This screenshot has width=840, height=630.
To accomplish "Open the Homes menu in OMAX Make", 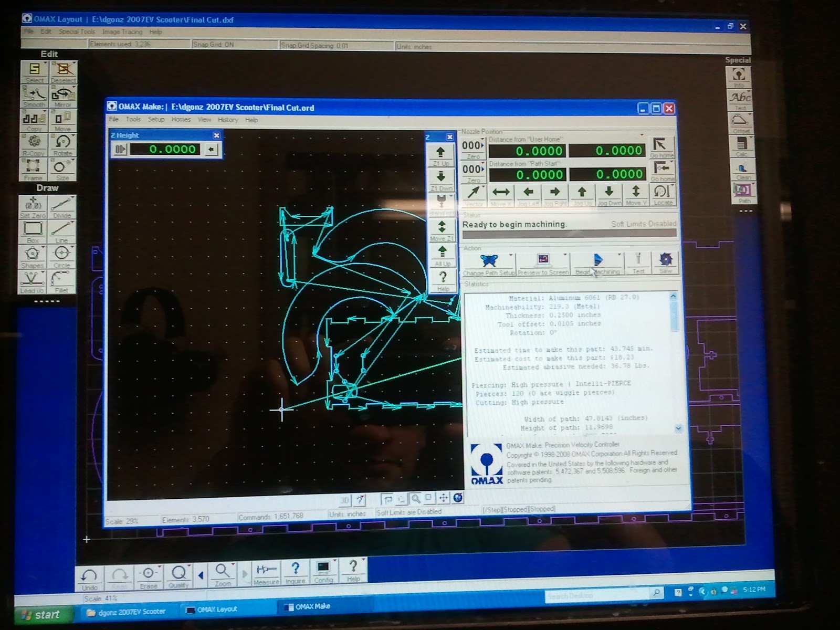I will [x=181, y=120].
